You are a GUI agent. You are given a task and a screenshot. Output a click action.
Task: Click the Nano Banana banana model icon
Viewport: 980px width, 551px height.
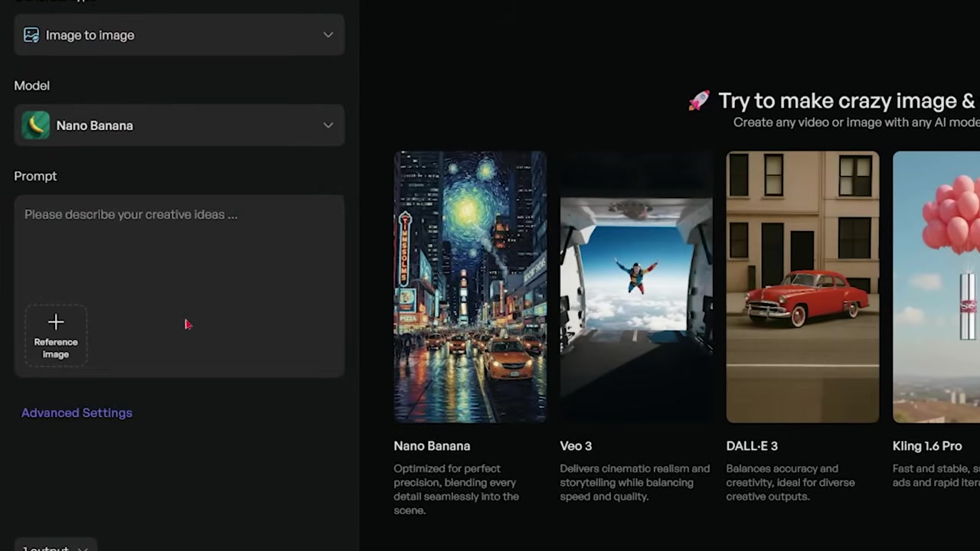tap(35, 126)
